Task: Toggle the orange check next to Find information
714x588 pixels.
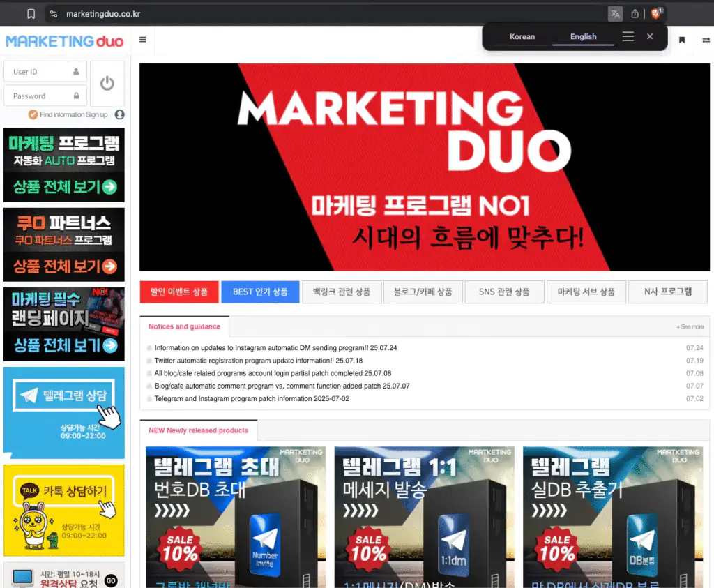Action: 33,114
